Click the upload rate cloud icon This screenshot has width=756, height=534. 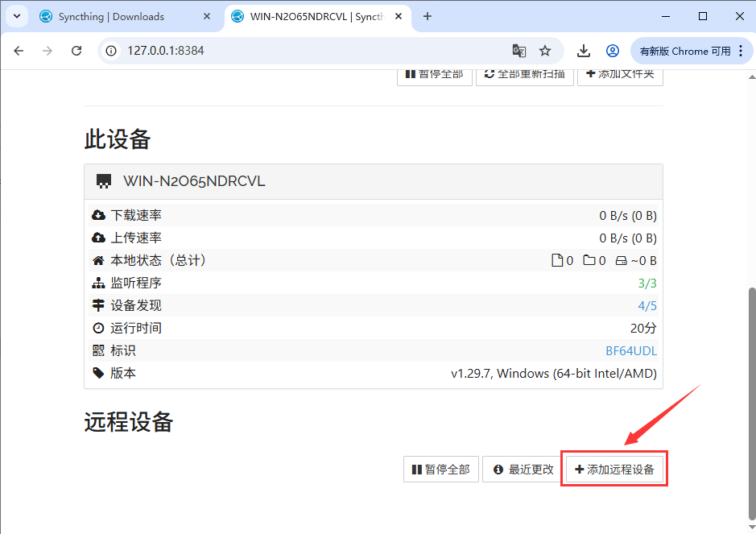tap(99, 237)
